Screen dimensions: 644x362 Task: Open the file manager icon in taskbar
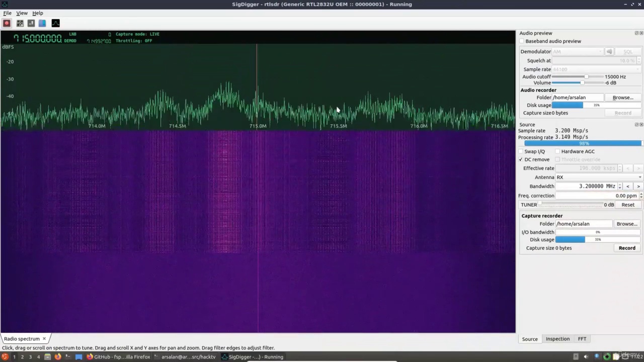tap(48, 357)
